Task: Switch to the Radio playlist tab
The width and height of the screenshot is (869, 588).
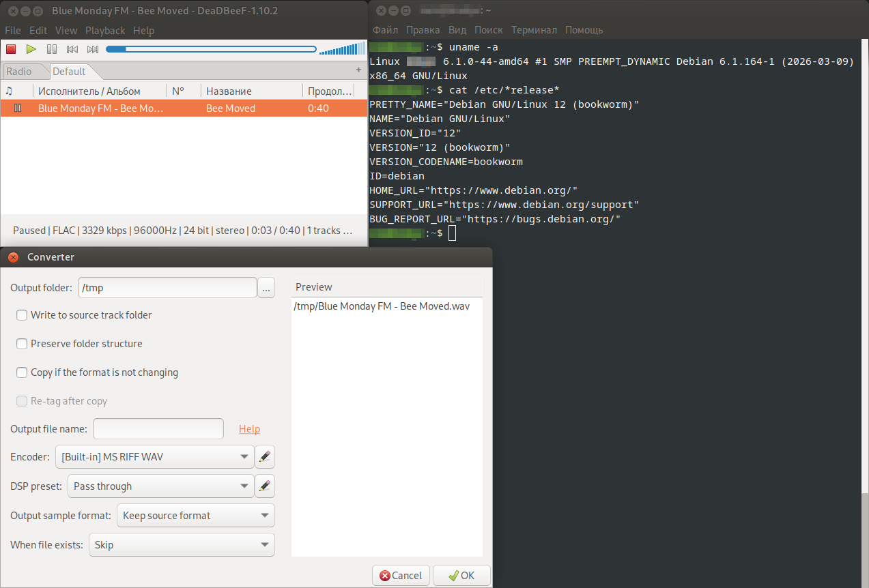Action: pos(19,72)
